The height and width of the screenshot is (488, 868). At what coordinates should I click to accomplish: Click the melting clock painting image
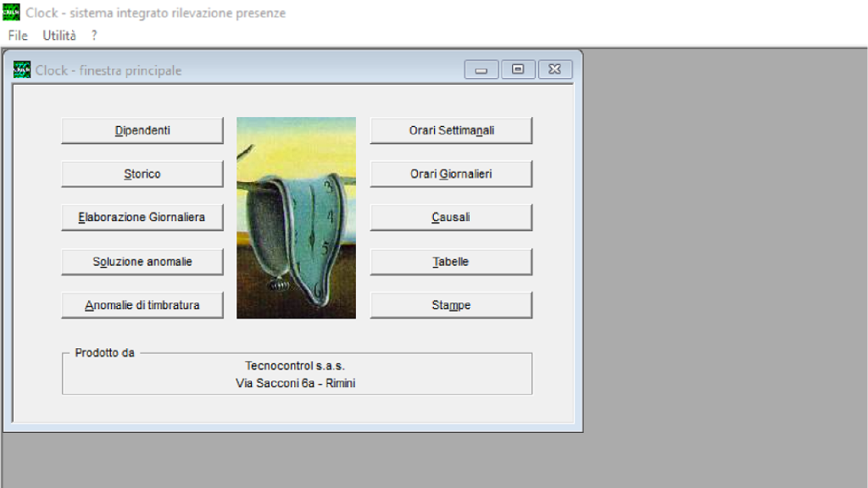pyautogui.click(x=296, y=218)
